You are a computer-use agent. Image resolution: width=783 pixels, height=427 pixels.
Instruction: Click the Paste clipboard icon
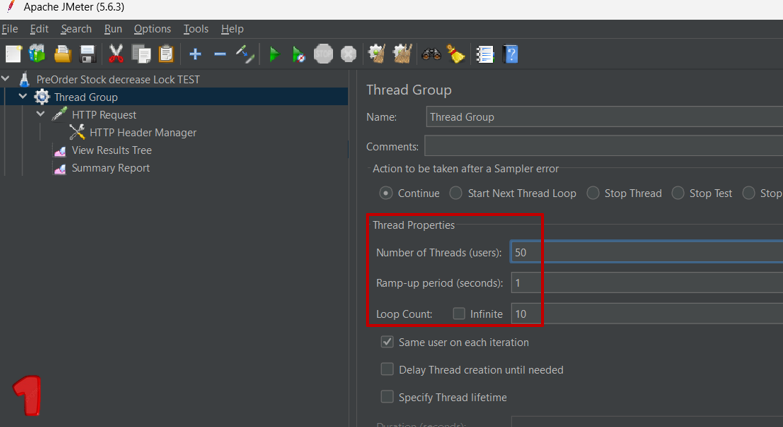tap(166, 54)
